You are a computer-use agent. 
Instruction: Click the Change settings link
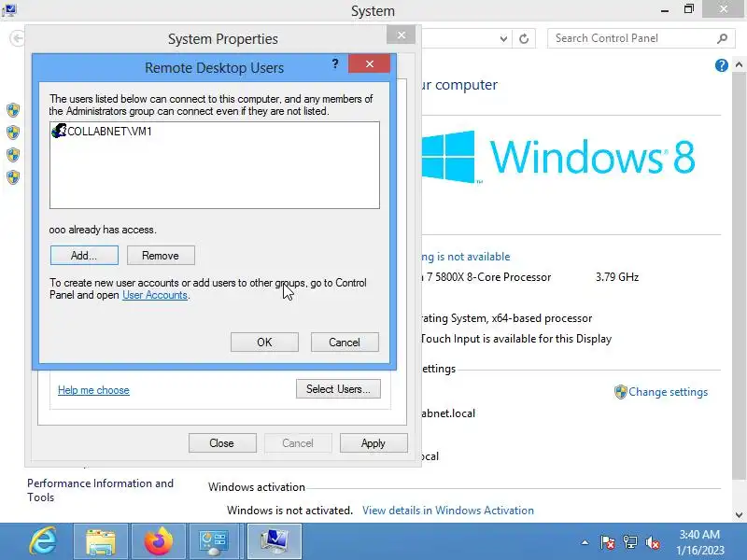(x=668, y=392)
